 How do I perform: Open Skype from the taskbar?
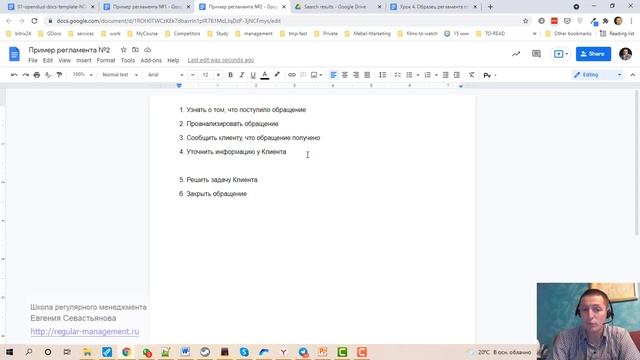point(244,352)
